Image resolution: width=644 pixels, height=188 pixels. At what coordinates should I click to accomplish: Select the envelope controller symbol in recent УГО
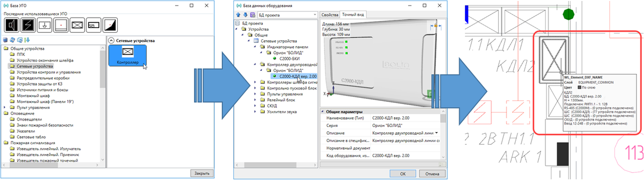coord(77,25)
